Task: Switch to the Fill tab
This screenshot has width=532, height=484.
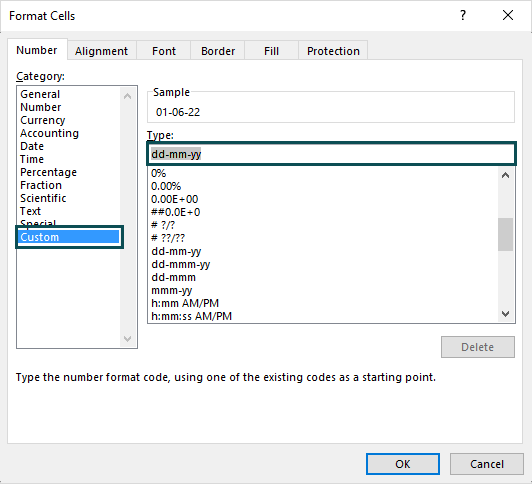Action: (x=271, y=51)
